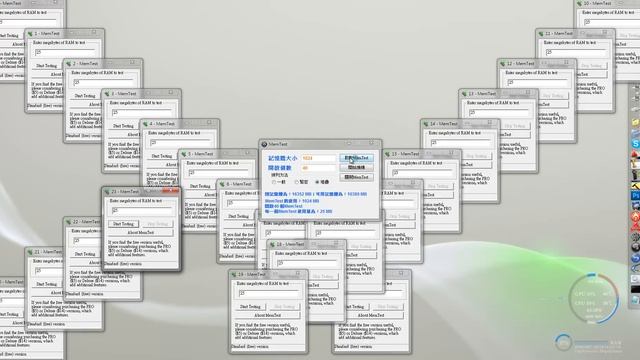Click the 5 - MemTest title bar icon

coord(184,154)
